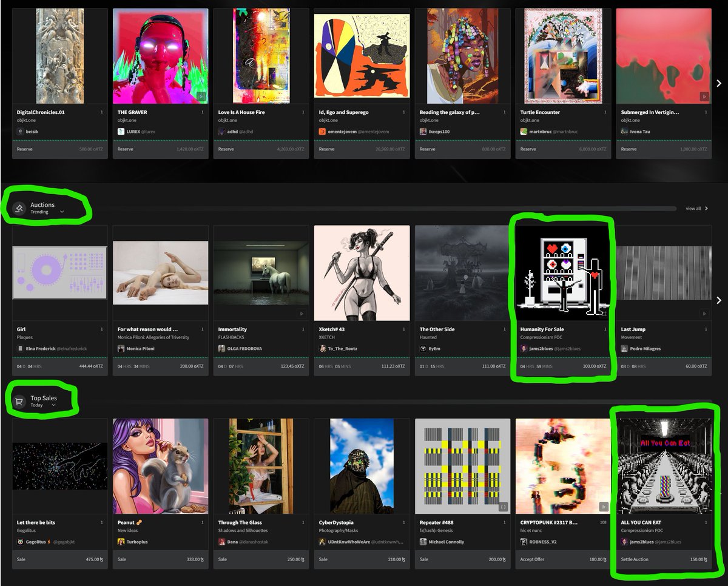This screenshot has height=586, width=728.
Task: Click the next arrow beside the Submerged In Vertigin artwork row
Action: point(719,84)
